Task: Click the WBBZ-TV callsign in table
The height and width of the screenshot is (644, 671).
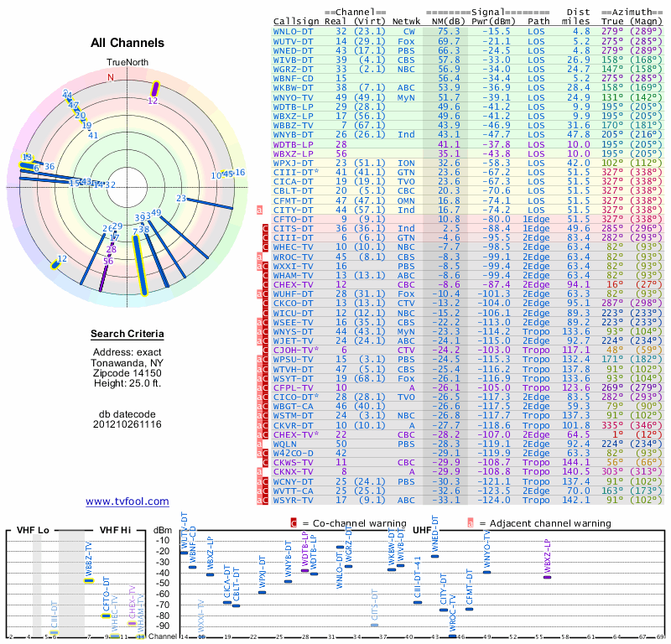Action: click(293, 126)
